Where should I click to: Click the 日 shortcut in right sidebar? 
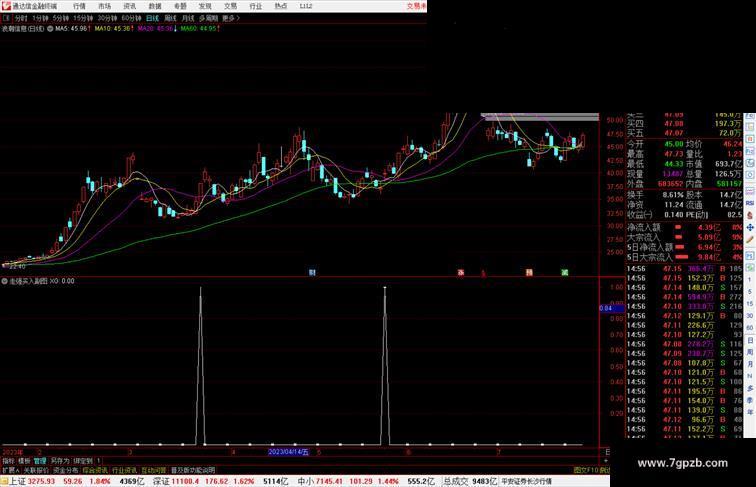tap(750, 340)
